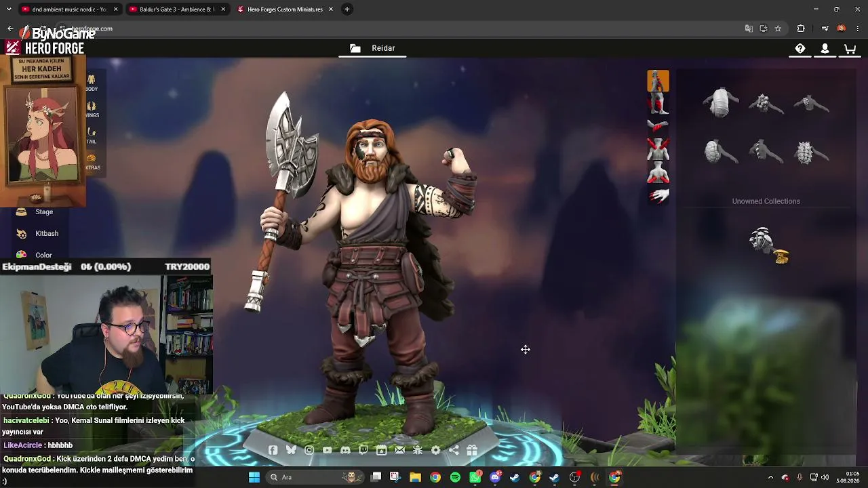Open the Stage menu
The height and width of the screenshot is (488, 868).
35,211
